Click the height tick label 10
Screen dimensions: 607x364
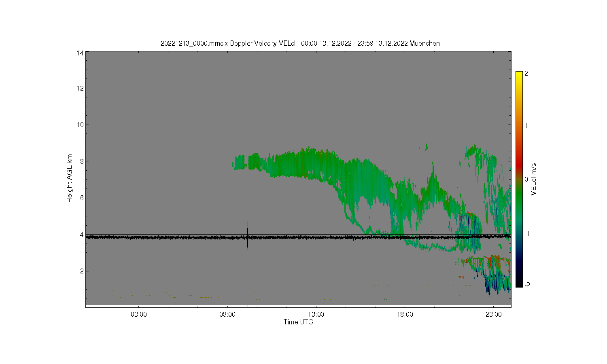[80, 125]
